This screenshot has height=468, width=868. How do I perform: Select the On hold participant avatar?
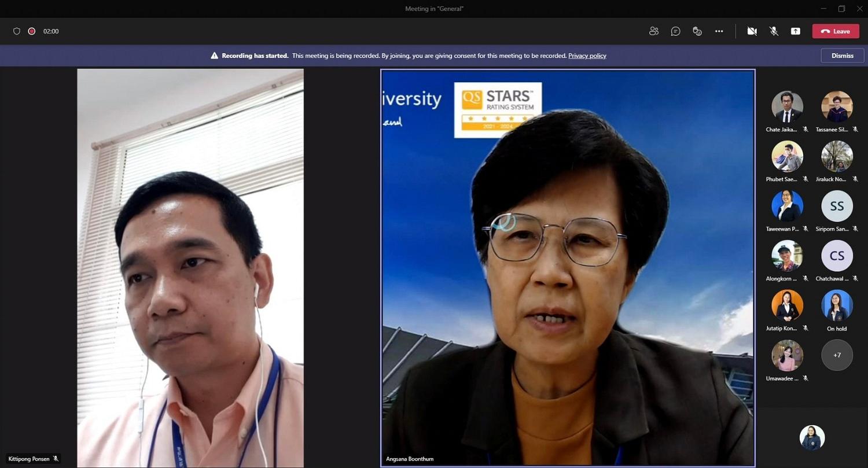(837, 306)
